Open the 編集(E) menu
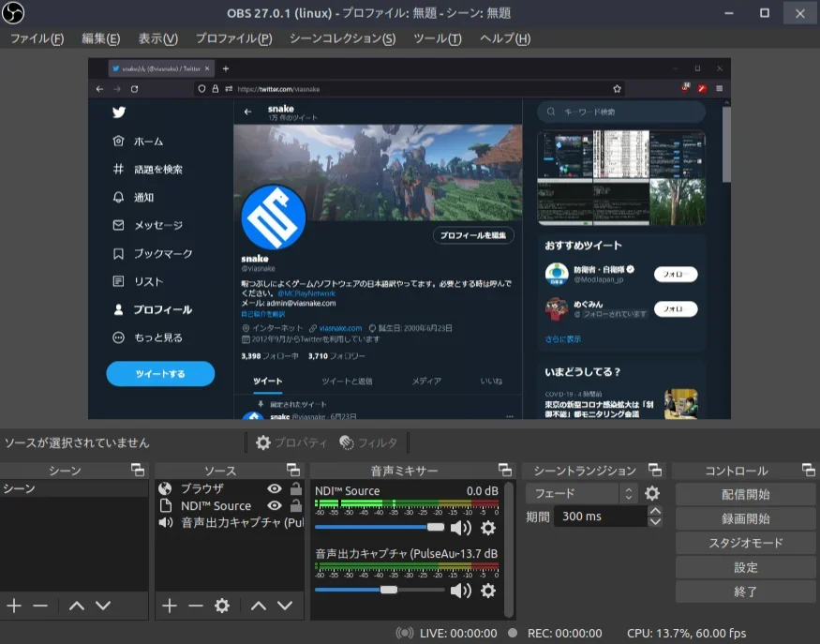This screenshot has height=644, width=820. coord(101,38)
